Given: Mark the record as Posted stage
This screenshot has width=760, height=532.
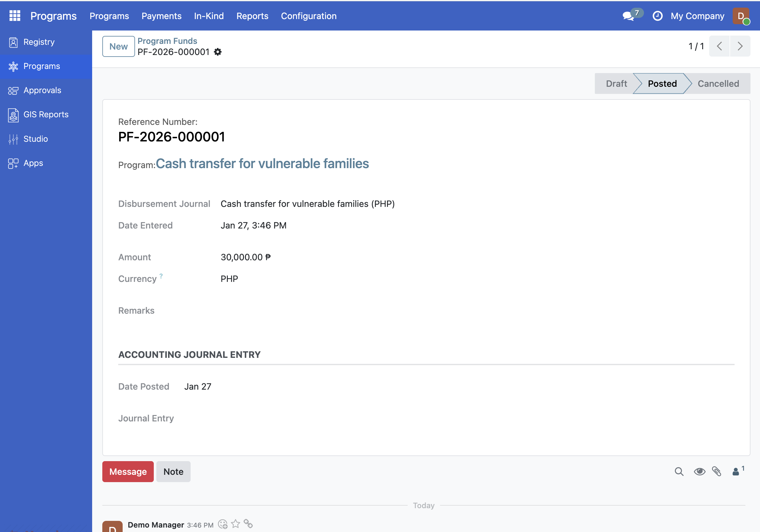Looking at the screenshot, I should pos(662,84).
